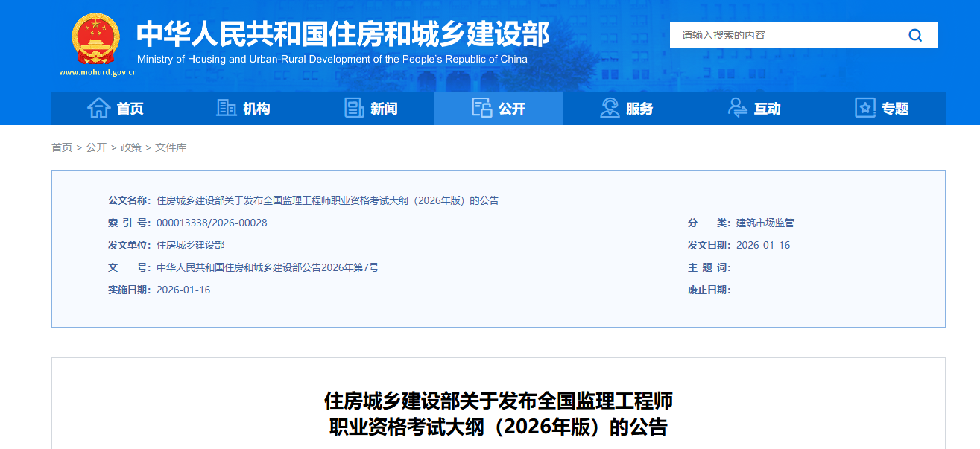The width and height of the screenshot is (980, 449).
Task: Click the star icon for 专题
Action: (864, 108)
